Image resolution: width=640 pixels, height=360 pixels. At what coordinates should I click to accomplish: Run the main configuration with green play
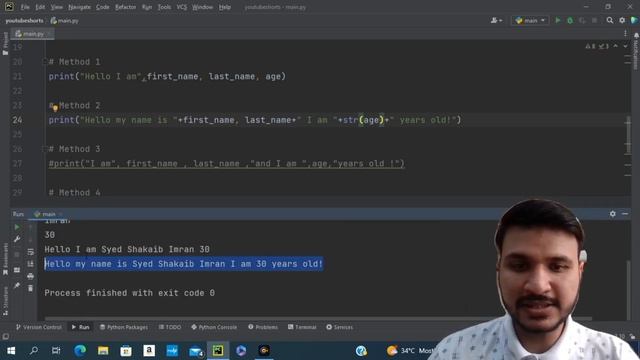(x=558, y=20)
